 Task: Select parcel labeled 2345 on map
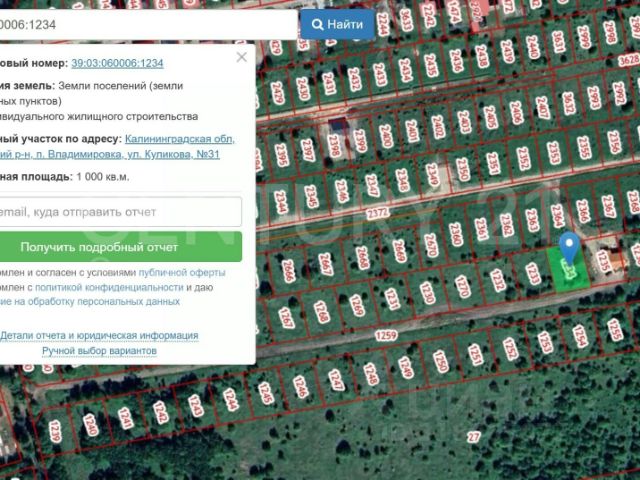click(x=311, y=197)
